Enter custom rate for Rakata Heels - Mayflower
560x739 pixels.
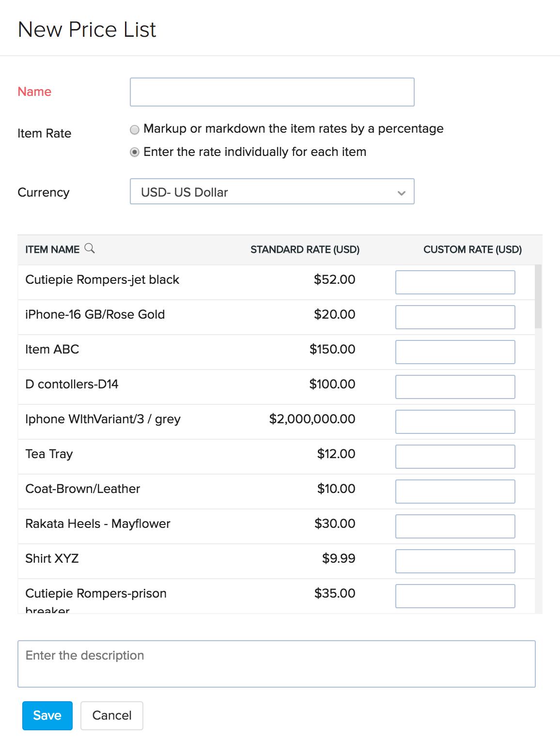pos(454,526)
